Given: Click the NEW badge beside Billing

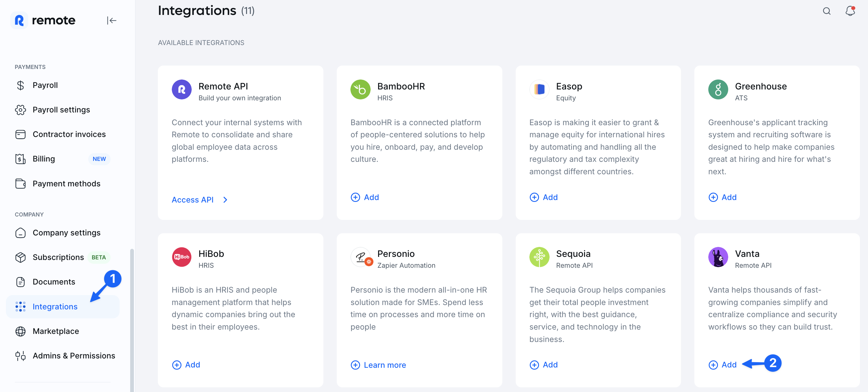Looking at the screenshot, I should (99, 159).
